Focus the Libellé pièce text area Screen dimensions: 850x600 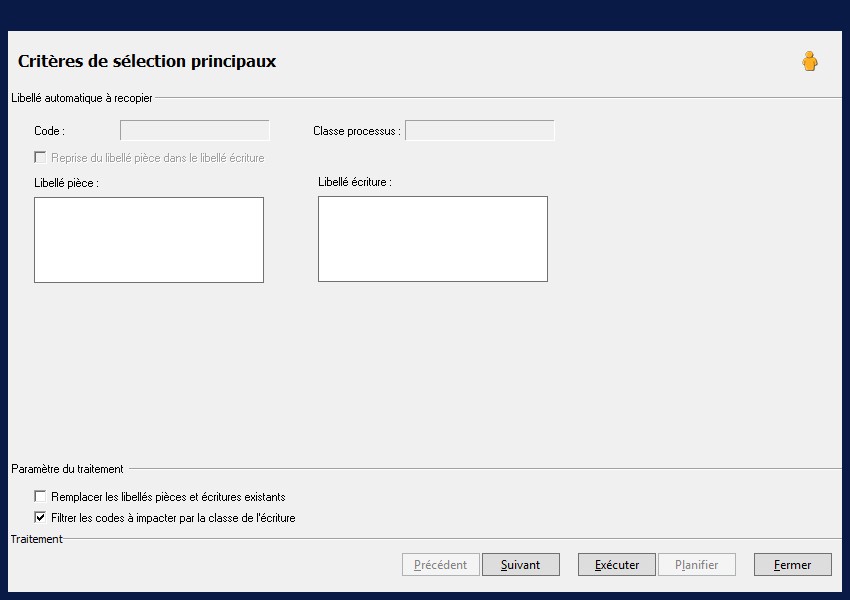click(149, 240)
